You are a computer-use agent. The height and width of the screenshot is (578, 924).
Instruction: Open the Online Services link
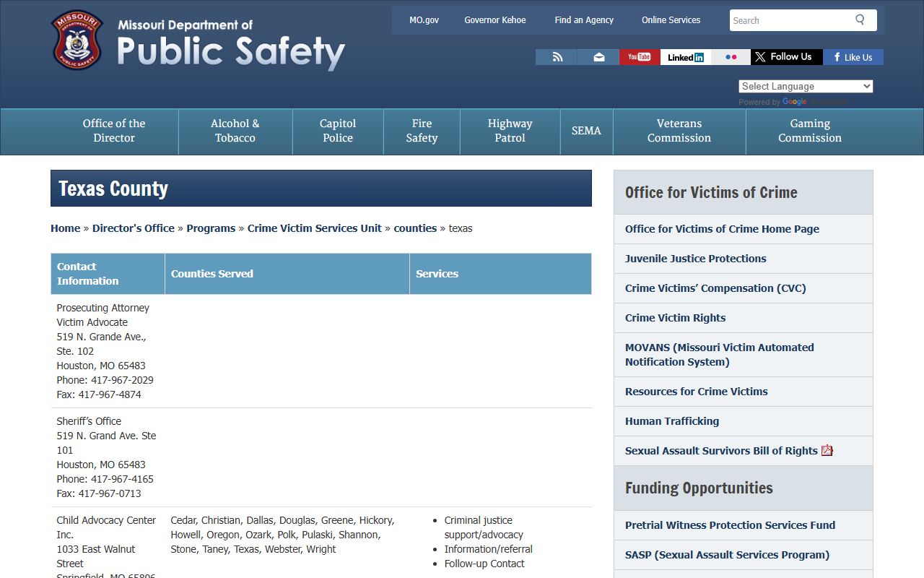671,20
